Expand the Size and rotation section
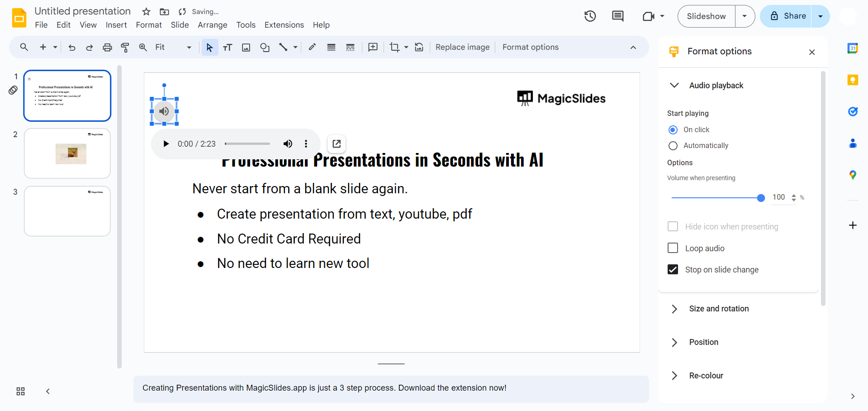The width and height of the screenshot is (868, 411). (674, 309)
